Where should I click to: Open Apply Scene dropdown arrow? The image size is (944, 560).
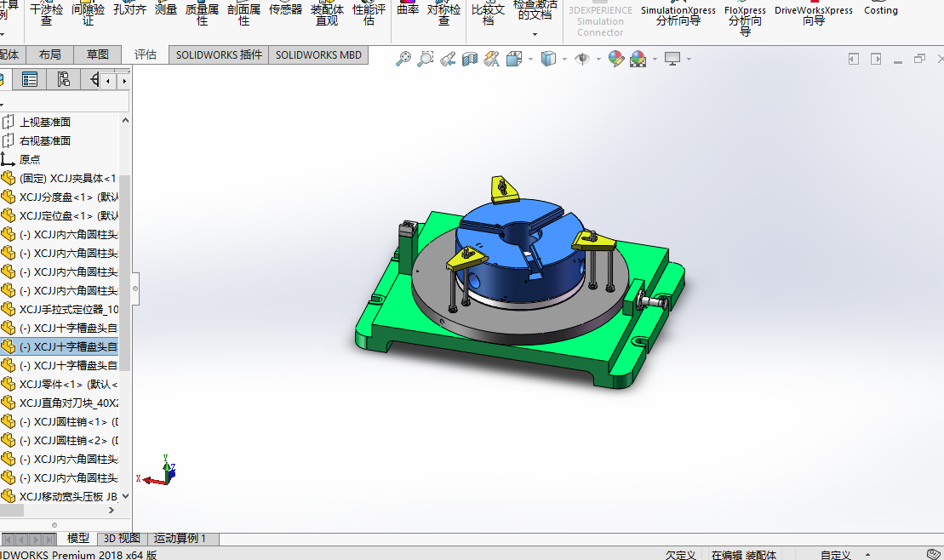tap(655, 59)
